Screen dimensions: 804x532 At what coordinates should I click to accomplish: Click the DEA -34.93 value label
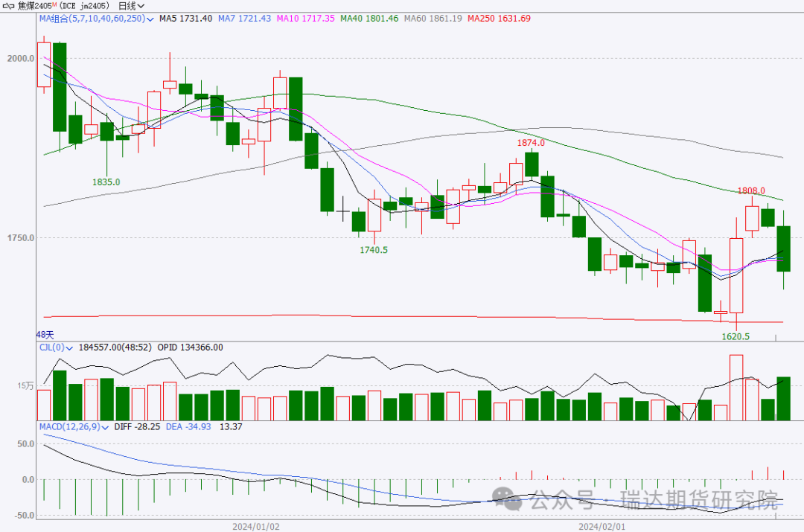click(x=187, y=427)
